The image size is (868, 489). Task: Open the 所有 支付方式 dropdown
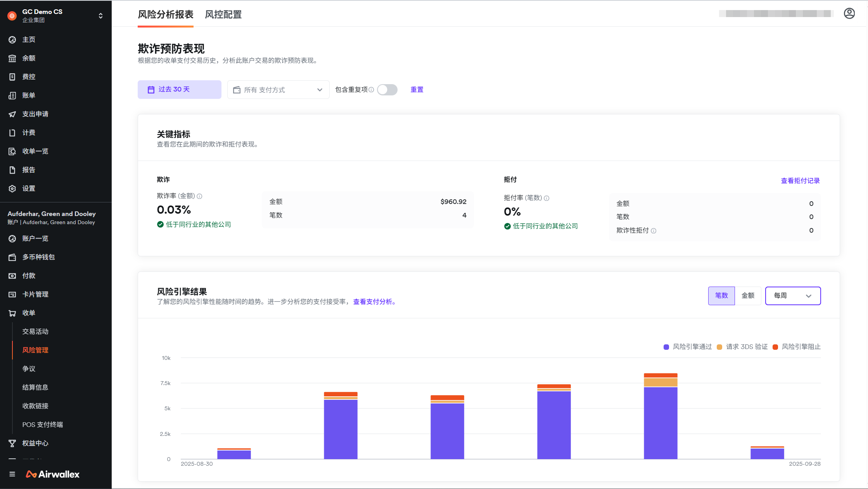[278, 90]
